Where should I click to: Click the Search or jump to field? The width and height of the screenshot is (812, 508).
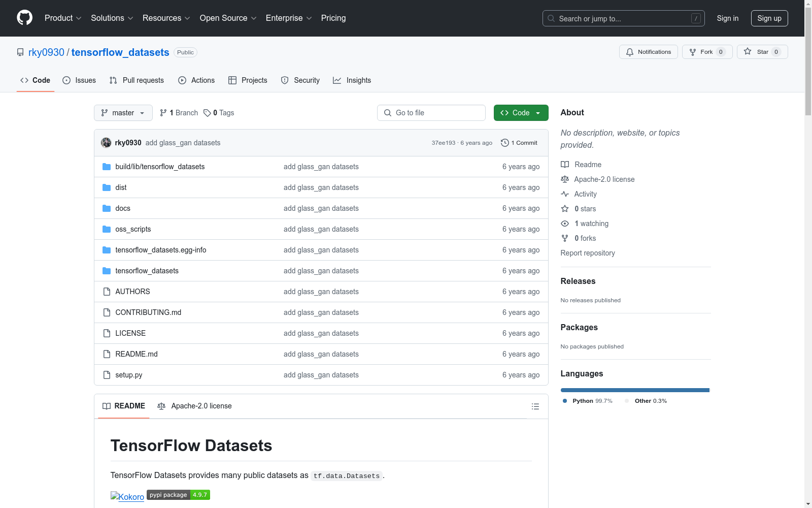(624, 18)
